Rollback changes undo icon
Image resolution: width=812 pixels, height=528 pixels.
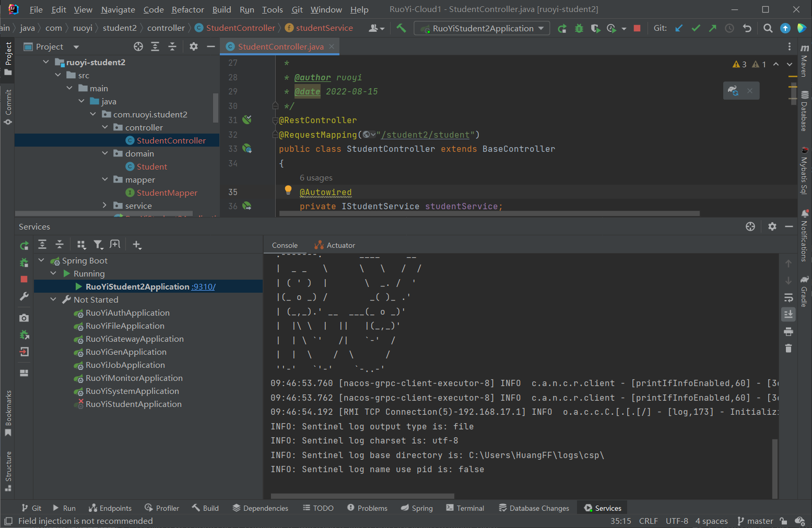[x=747, y=28]
